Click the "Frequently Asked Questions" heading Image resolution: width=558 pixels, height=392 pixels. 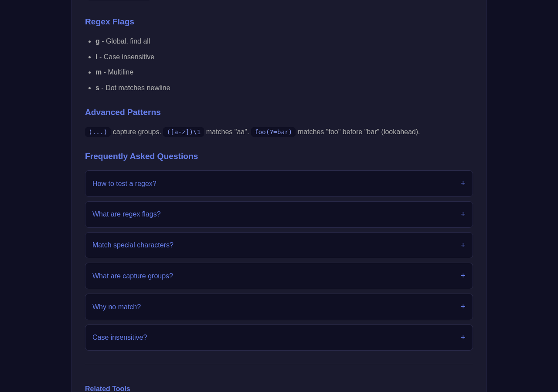click(141, 156)
